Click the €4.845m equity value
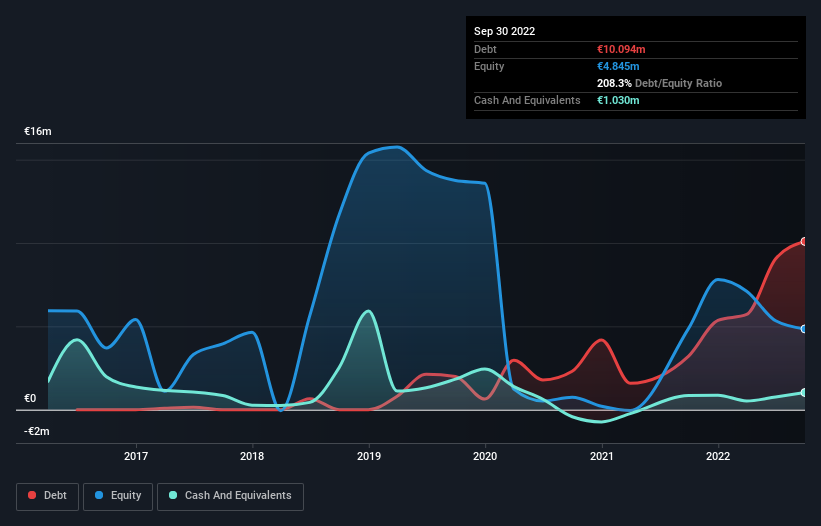This screenshot has height=526, width=821. 618,66
